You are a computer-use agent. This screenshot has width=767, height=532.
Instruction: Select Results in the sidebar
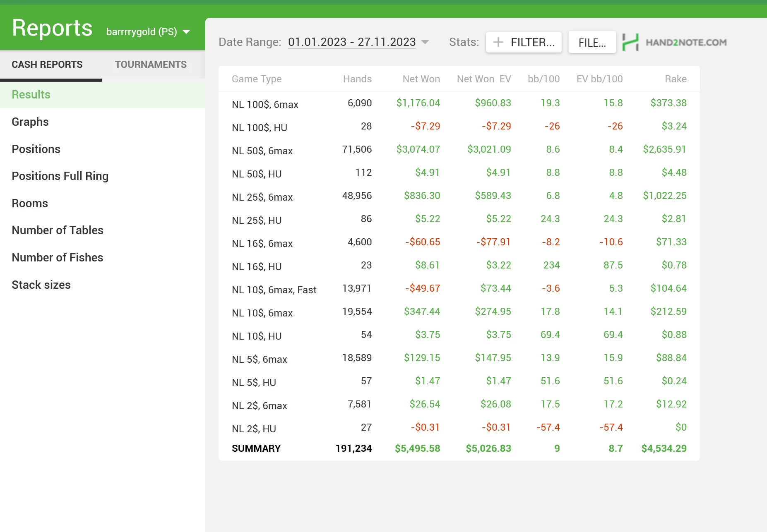pos(103,95)
